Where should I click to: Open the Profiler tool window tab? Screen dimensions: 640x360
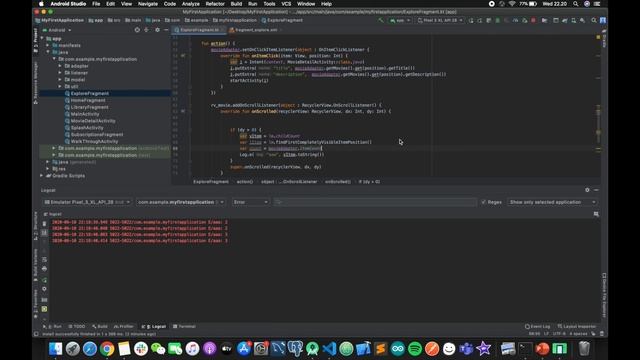pos(124,327)
